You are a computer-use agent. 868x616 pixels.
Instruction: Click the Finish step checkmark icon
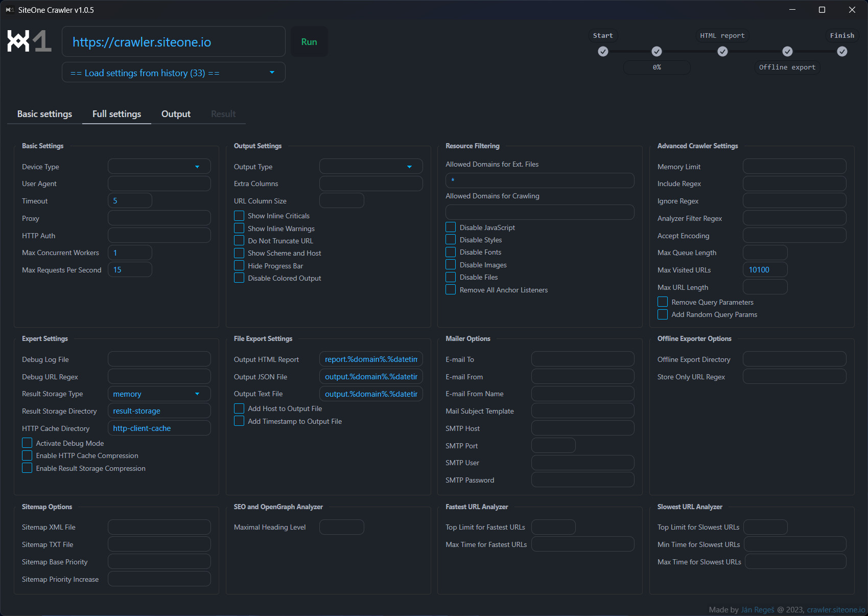point(842,52)
